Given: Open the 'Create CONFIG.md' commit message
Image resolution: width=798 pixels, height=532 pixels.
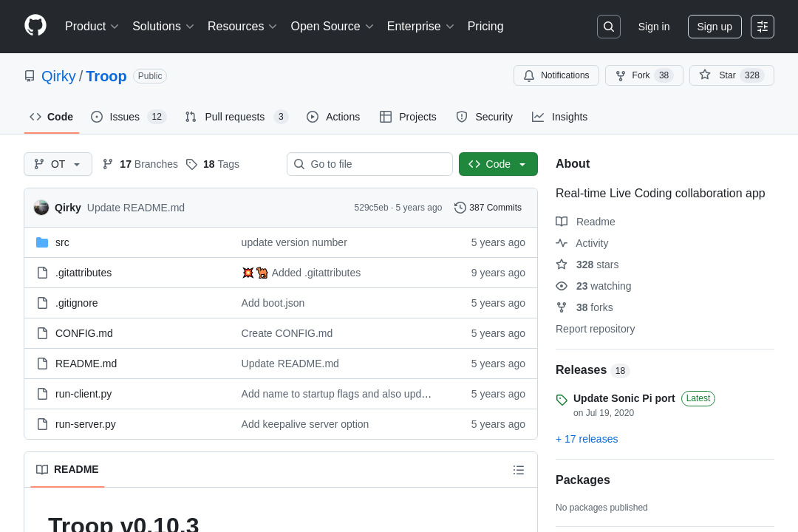Looking at the screenshot, I should [x=287, y=333].
